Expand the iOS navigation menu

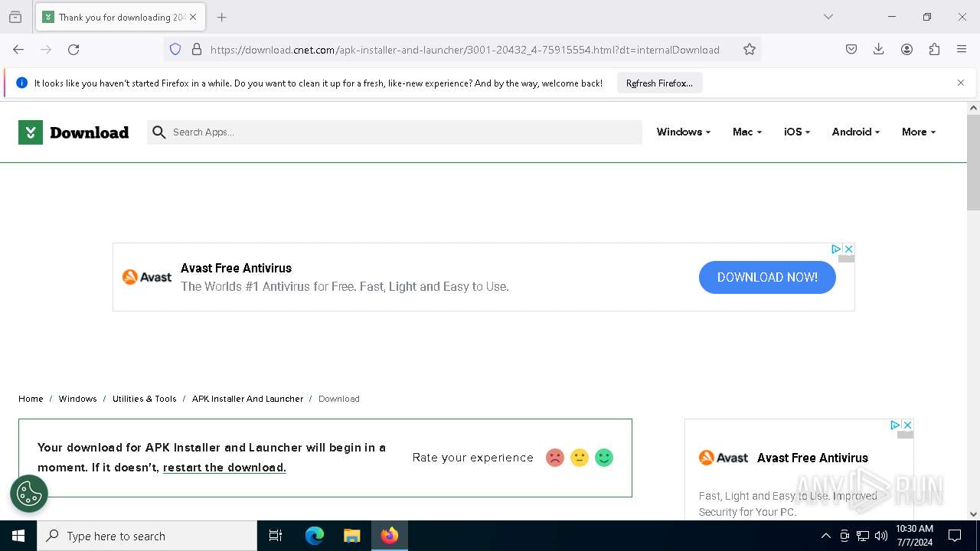pos(796,132)
